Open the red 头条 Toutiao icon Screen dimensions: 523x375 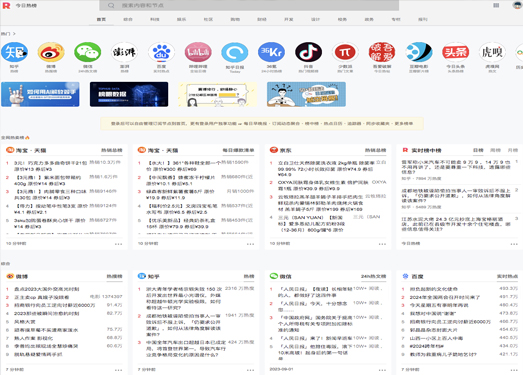click(455, 52)
